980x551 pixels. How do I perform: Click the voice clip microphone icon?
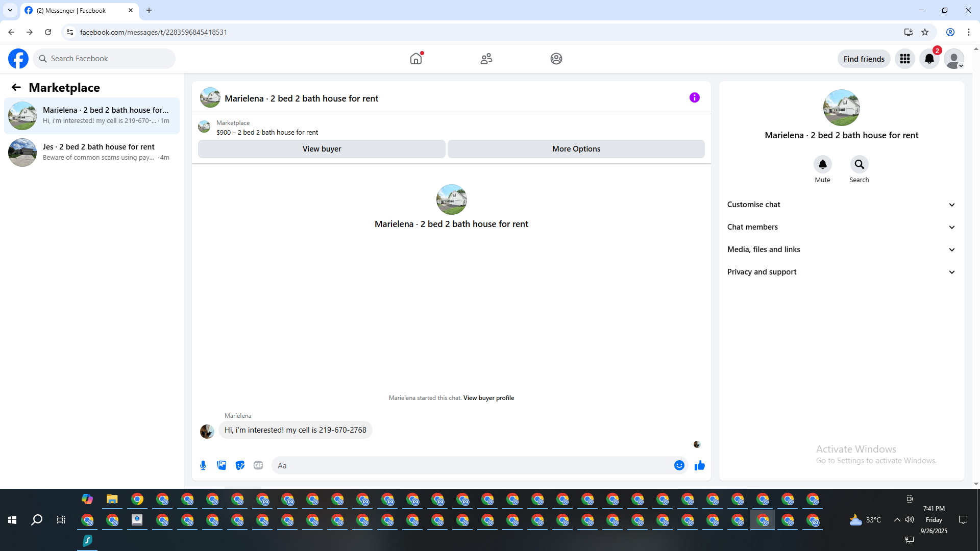pyautogui.click(x=203, y=465)
